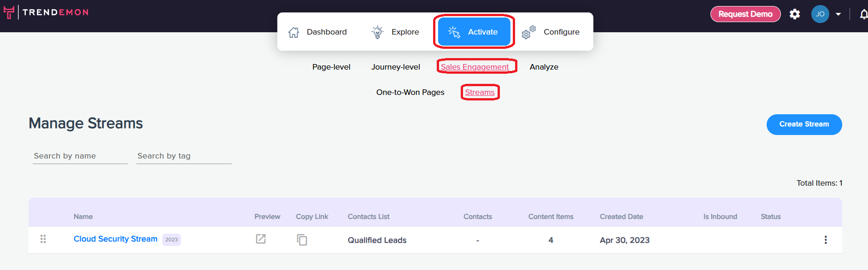Expand the account dropdown arrow

pos(839,14)
